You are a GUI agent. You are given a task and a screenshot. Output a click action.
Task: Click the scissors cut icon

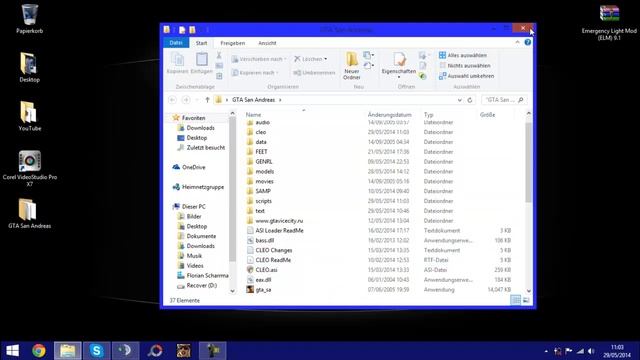pyautogui.click(x=219, y=55)
